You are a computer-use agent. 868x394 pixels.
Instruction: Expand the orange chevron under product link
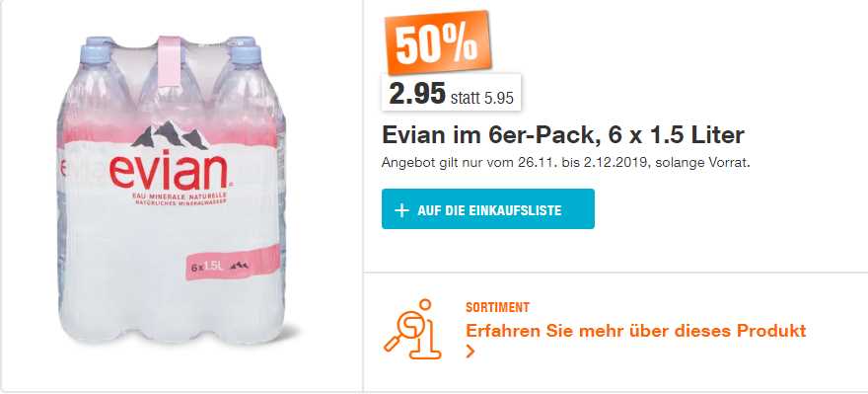point(470,351)
